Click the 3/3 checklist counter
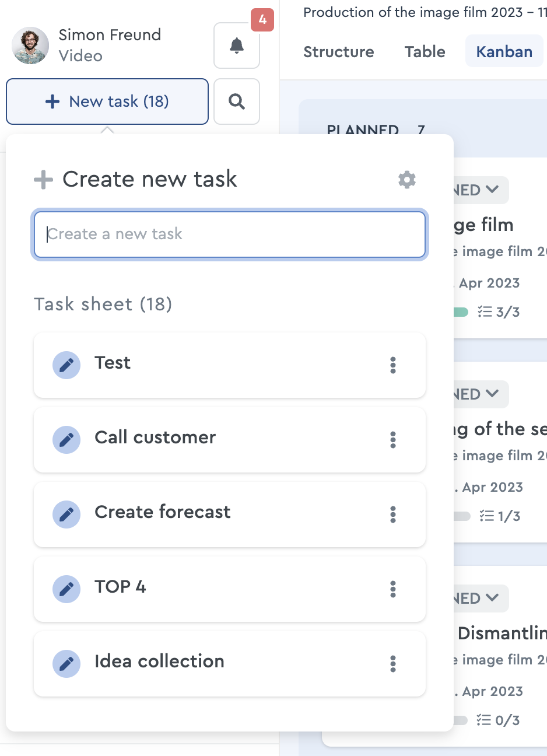Screen dimensions: 547x756 click(x=499, y=312)
